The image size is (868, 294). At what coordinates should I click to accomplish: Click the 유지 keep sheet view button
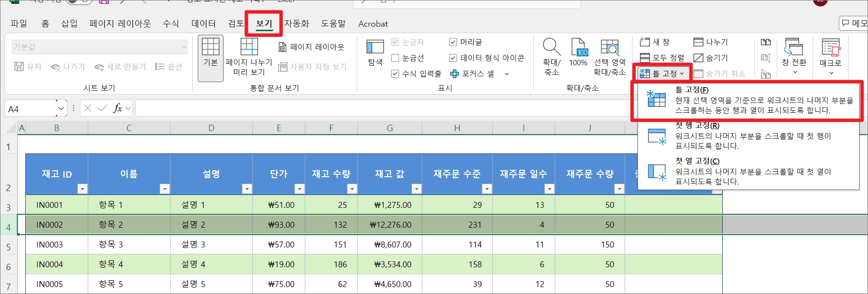coord(28,67)
